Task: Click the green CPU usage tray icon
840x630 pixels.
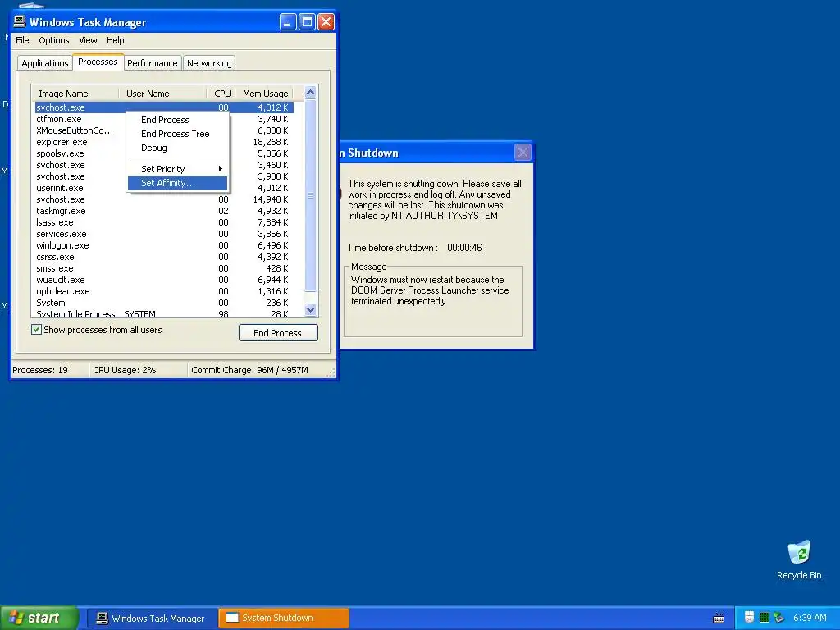Action: 765,618
